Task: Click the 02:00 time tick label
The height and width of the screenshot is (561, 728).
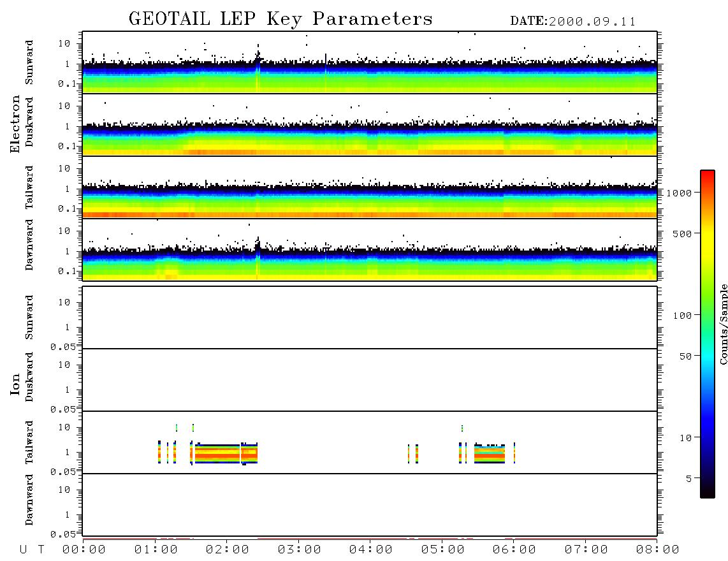Action: [228, 550]
